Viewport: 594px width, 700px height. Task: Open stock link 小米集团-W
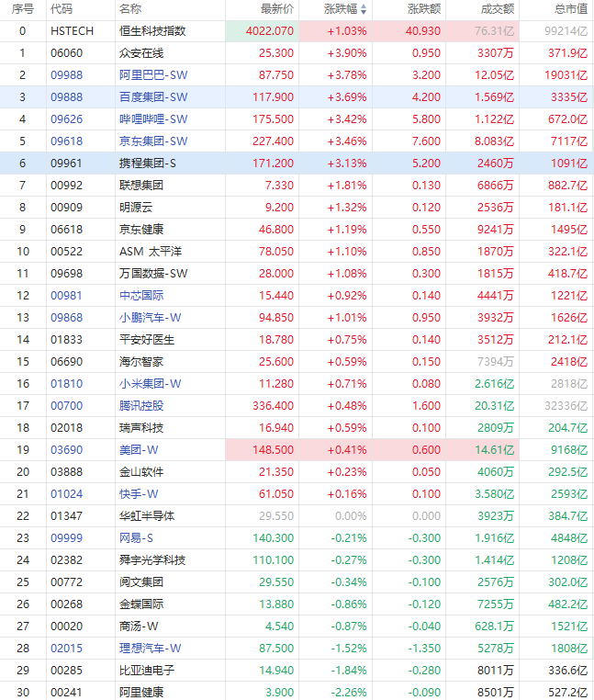click(151, 384)
